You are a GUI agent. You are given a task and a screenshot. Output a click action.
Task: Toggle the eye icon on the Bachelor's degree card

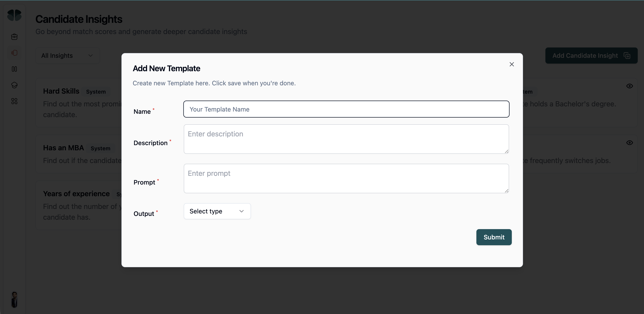(x=629, y=86)
